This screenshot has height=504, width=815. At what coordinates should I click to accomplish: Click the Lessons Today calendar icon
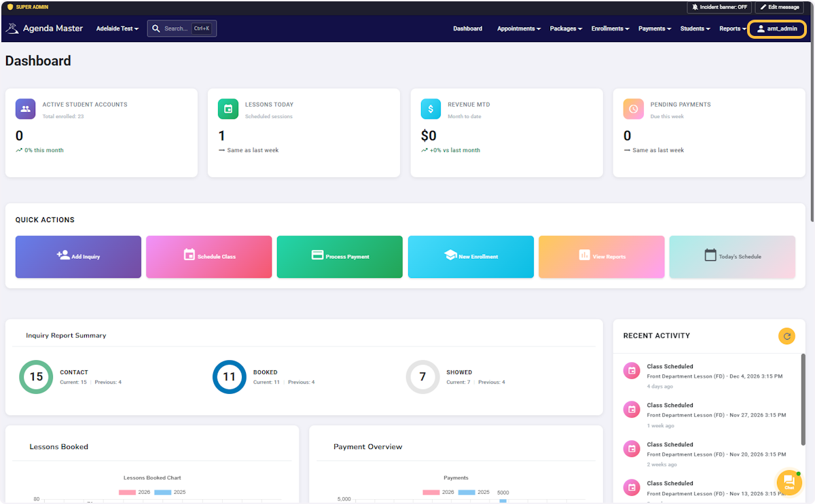click(228, 109)
